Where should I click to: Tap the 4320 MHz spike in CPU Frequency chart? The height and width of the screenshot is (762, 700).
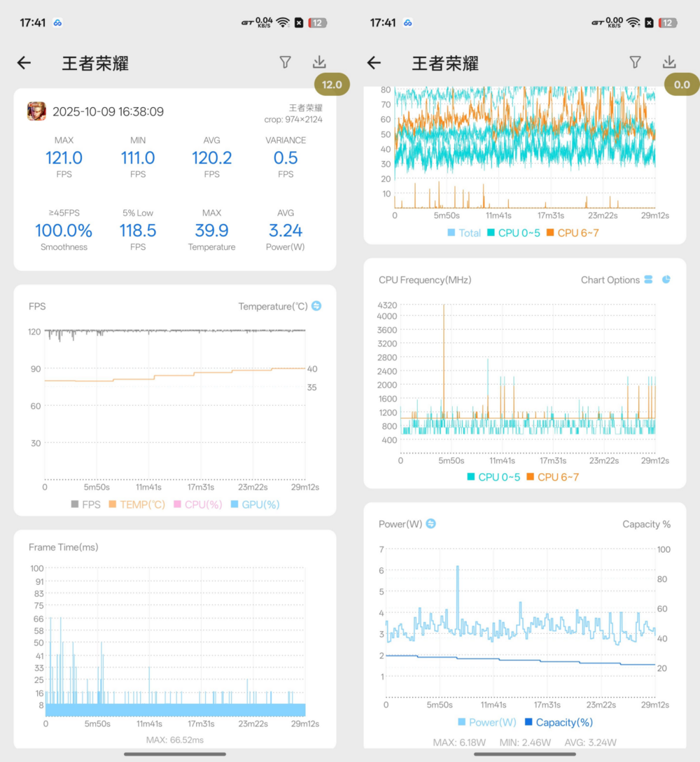(444, 308)
